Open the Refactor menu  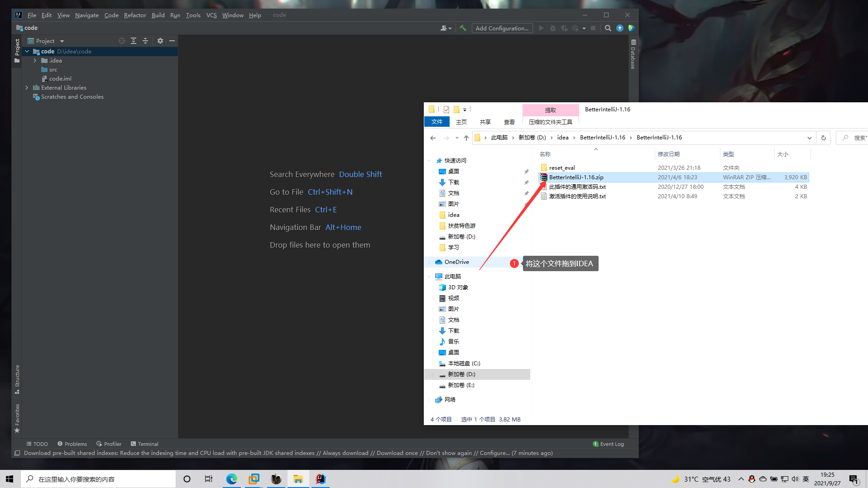[135, 15]
